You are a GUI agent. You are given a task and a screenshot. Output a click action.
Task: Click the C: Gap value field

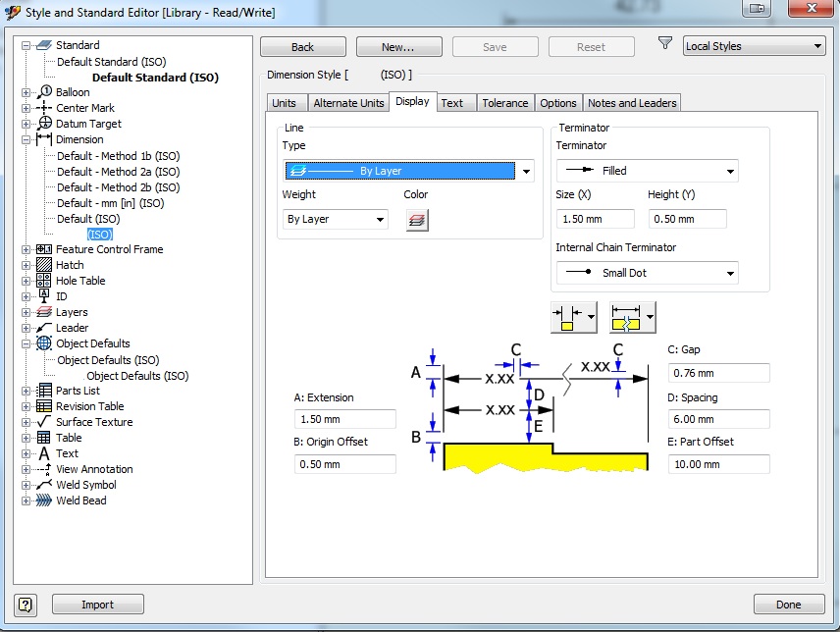coord(718,373)
